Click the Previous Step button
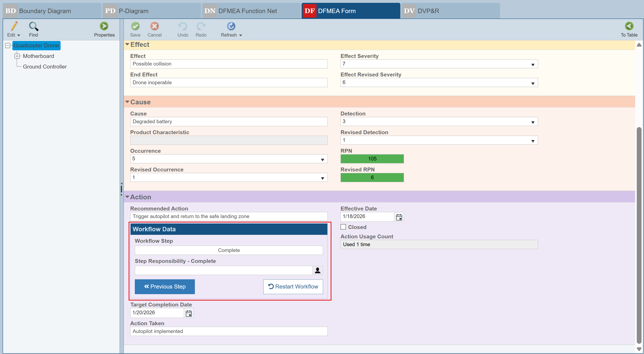This screenshot has height=354, width=644. point(164,287)
